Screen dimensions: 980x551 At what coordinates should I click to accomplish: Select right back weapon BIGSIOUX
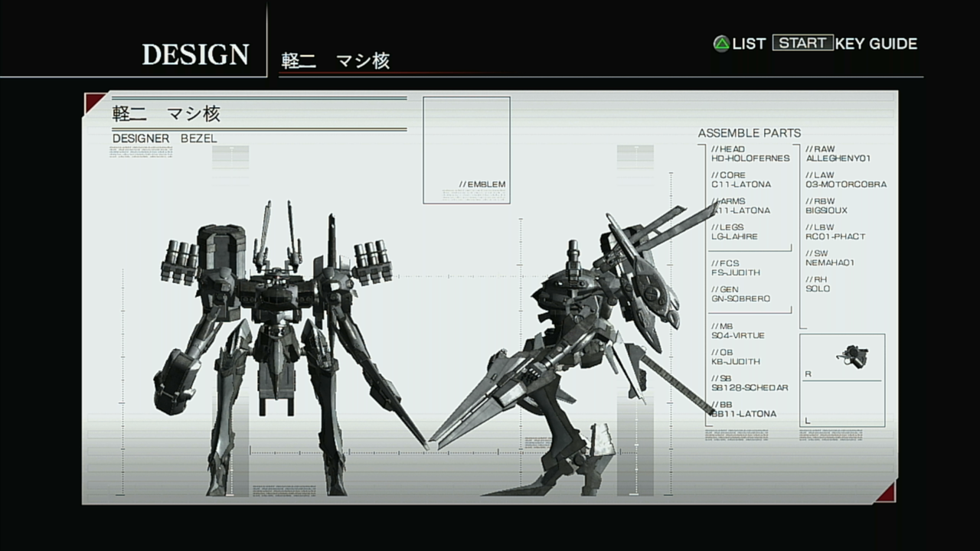826,210
